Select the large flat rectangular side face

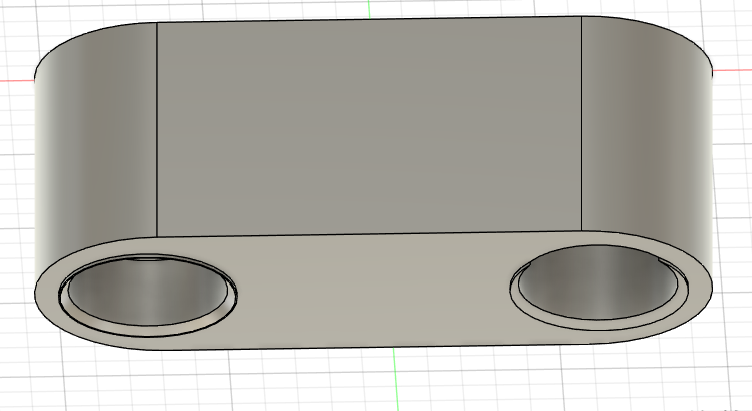point(370,125)
